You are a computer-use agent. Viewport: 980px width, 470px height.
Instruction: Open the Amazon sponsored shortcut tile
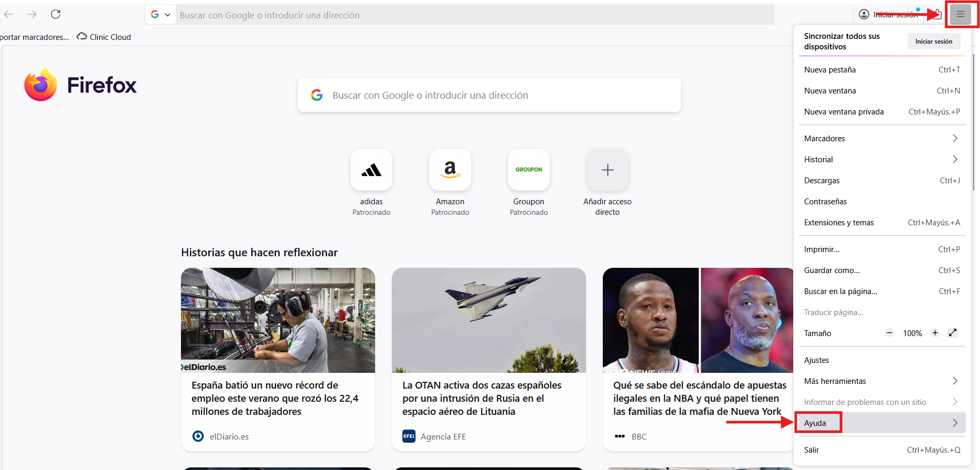click(x=450, y=170)
